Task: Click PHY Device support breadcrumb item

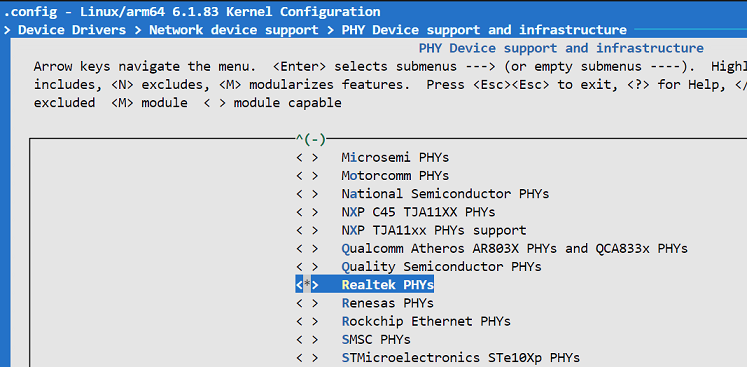Action: point(484,30)
